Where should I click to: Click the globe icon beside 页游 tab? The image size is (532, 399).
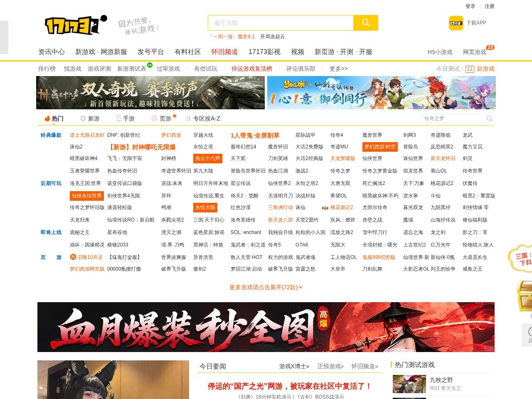(x=154, y=118)
